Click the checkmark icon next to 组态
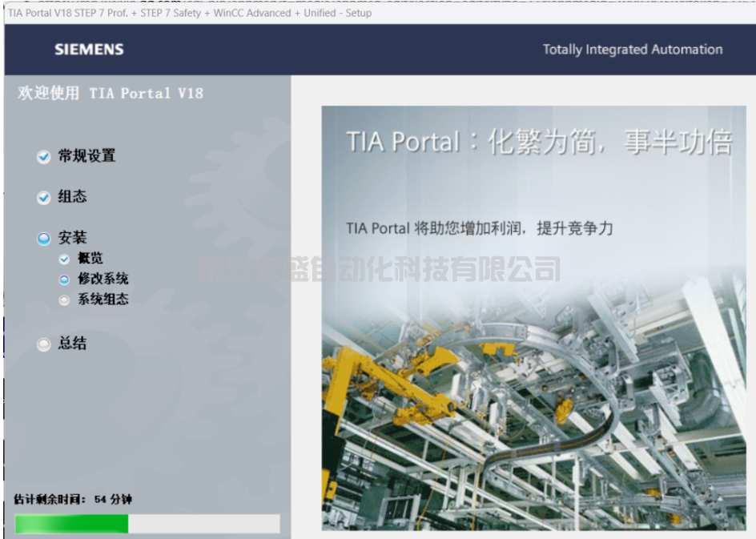This screenshot has width=756, height=539. pos(44,198)
